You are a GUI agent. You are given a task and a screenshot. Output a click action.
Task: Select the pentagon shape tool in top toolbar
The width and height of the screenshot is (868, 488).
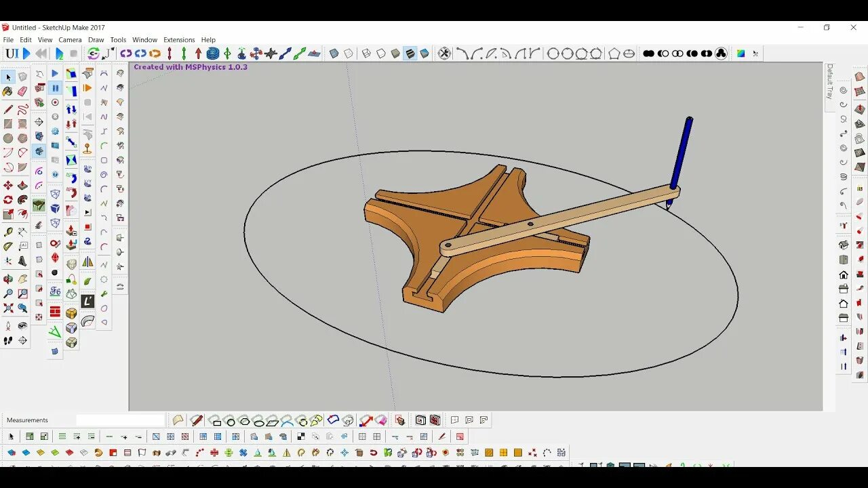click(614, 54)
